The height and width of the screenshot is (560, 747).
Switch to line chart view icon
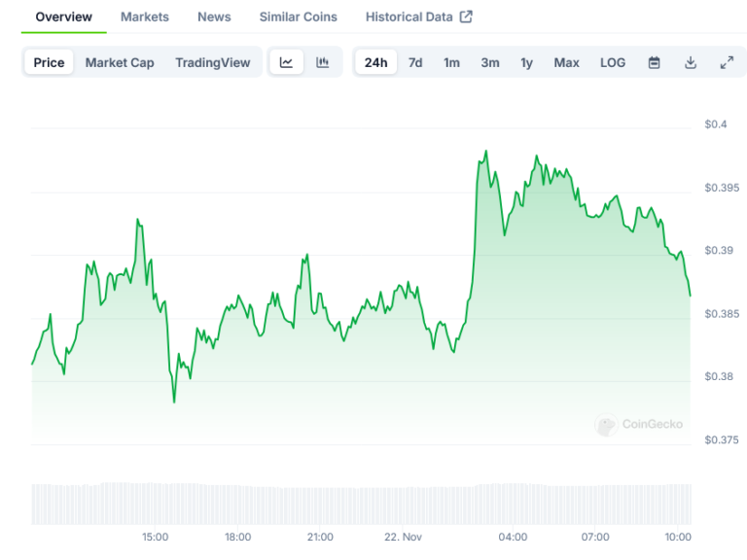pyautogui.click(x=286, y=62)
